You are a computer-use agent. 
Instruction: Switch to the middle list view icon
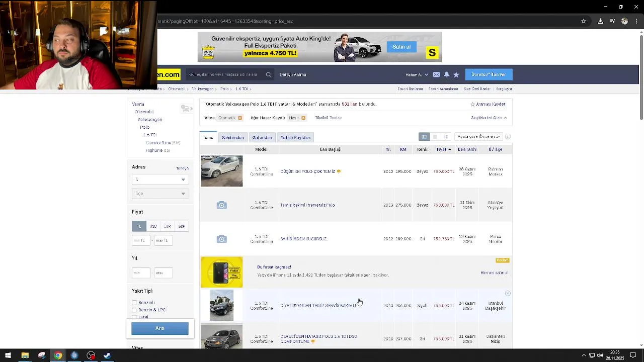tap(435, 137)
